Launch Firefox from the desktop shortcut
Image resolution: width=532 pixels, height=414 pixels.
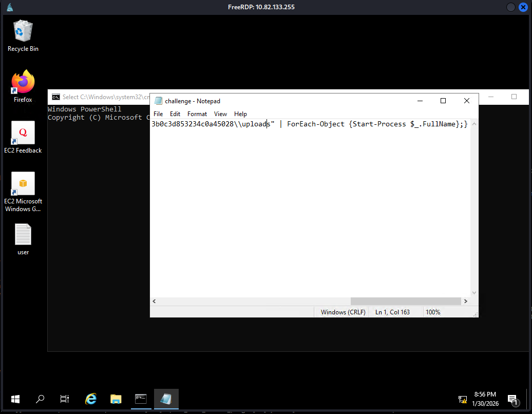click(x=23, y=82)
